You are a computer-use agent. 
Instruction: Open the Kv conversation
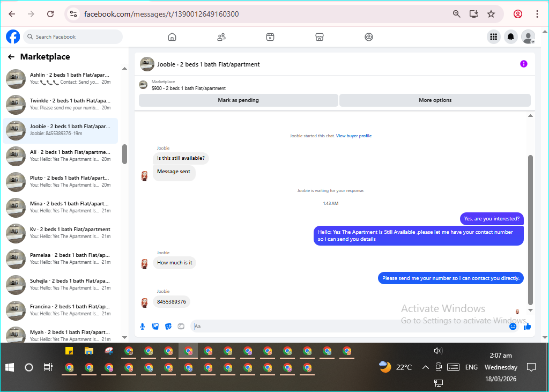pyautogui.click(x=60, y=233)
